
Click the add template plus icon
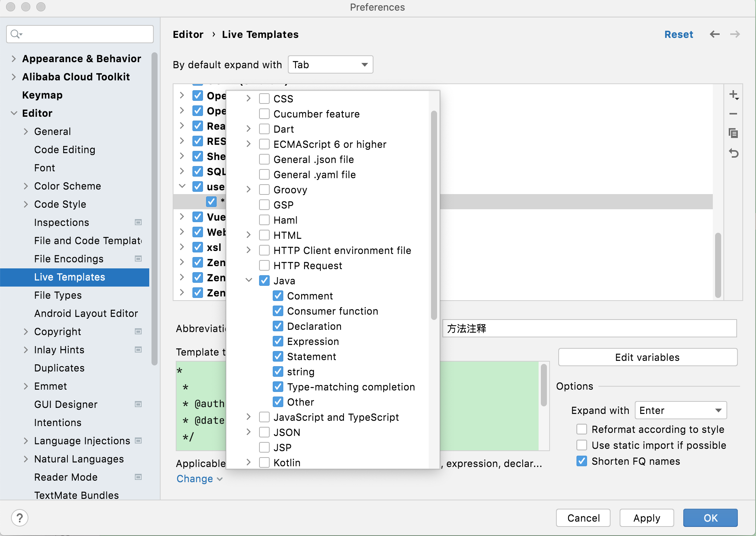coord(733,95)
